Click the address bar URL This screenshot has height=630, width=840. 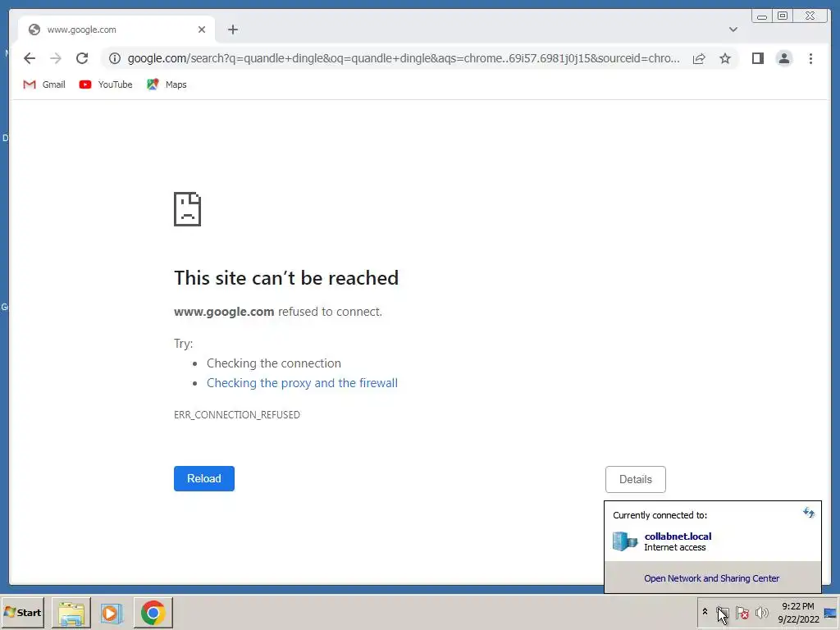(x=404, y=58)
